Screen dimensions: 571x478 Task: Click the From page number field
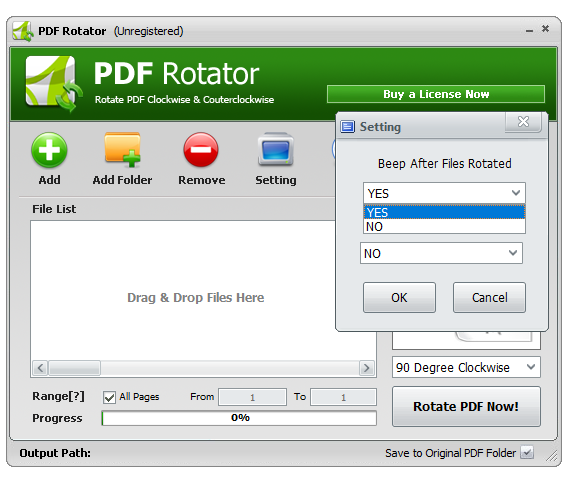(x=252, y=397)
